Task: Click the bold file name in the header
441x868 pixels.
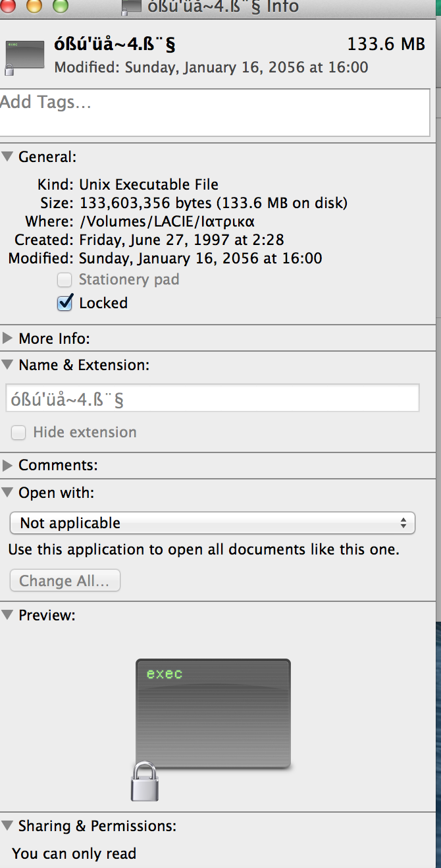Action: (115, 45)
